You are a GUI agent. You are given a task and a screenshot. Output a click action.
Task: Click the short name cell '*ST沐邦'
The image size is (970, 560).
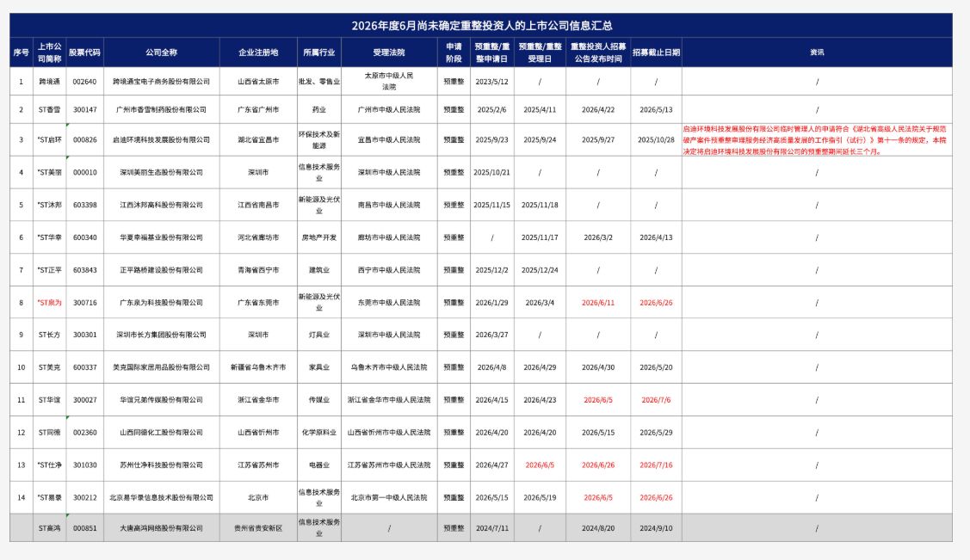click(50, 205)
